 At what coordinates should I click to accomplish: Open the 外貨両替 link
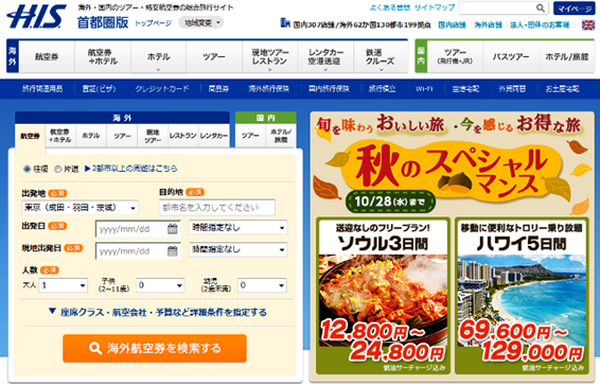click(x=512, y=89)
